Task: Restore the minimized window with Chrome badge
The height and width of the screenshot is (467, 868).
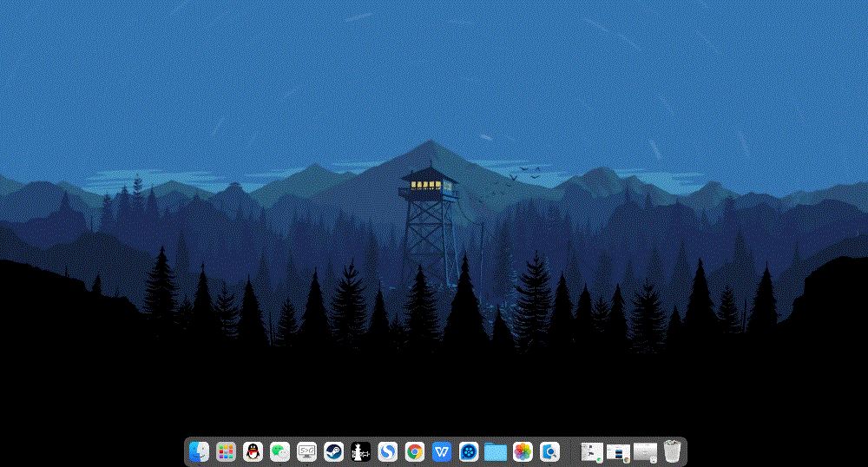Action: point(618,452)
